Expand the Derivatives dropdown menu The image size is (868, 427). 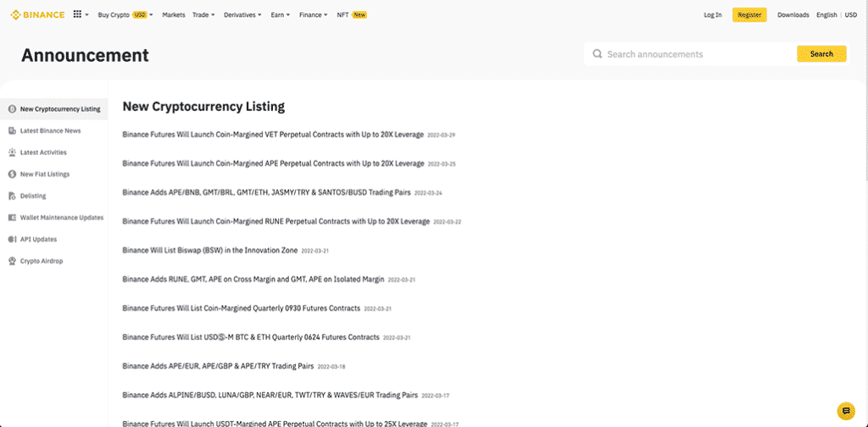[242, 15]
